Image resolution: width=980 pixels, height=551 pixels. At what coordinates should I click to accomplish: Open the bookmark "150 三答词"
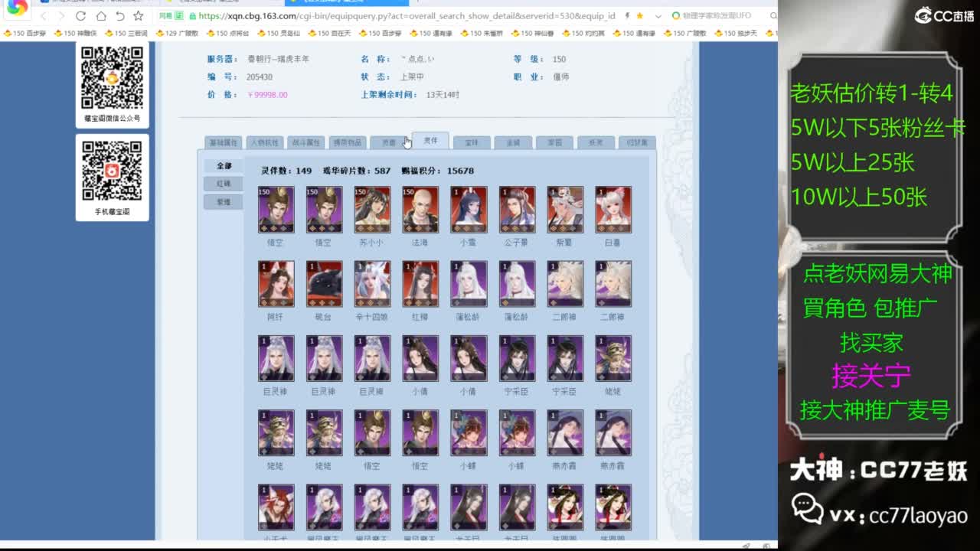(126, 34)
